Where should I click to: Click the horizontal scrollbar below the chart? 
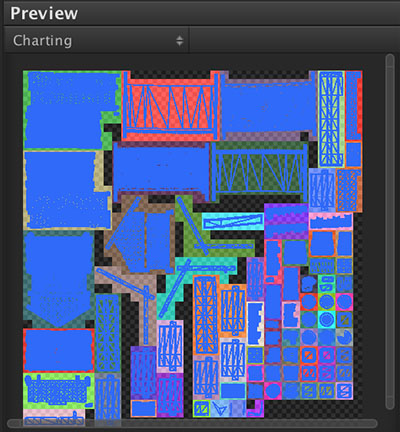(x=192, y=423)
